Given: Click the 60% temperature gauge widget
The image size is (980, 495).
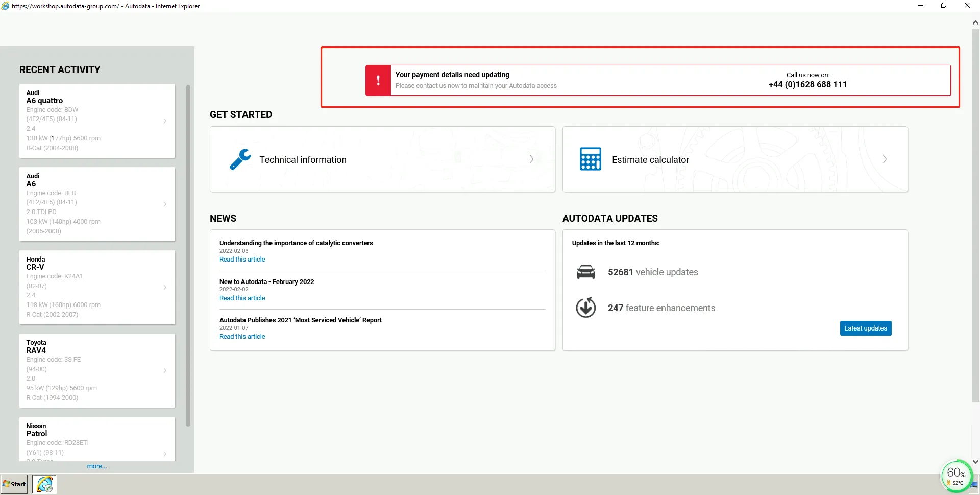Looking at the screenshot, I should click(955, 476).
